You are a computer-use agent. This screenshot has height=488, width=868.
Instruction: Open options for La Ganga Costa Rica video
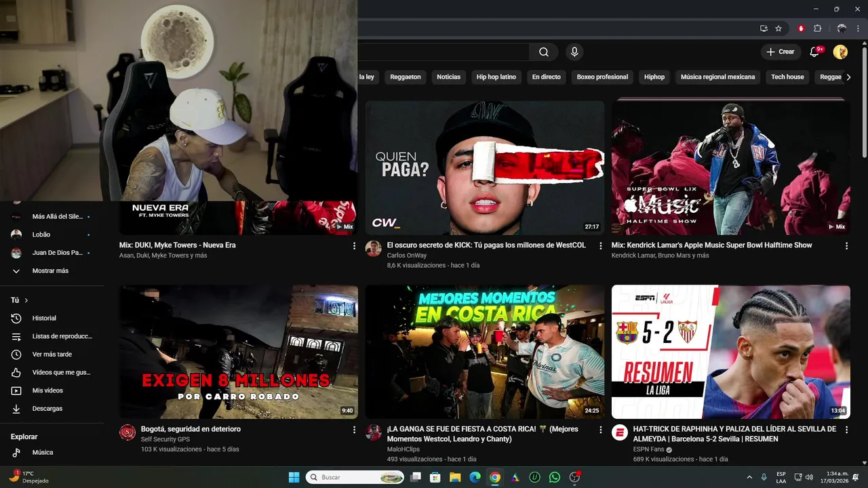600,430
